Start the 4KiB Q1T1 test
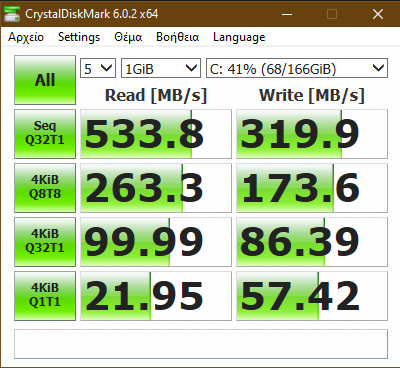 pyautogui.click(x=45, y=296)
